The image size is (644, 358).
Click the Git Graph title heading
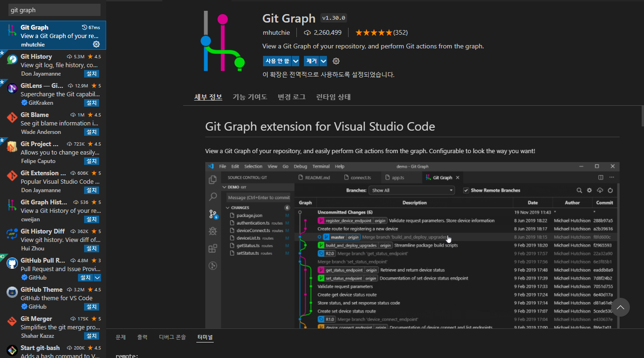pyautogui.click(x=289, y=18)
